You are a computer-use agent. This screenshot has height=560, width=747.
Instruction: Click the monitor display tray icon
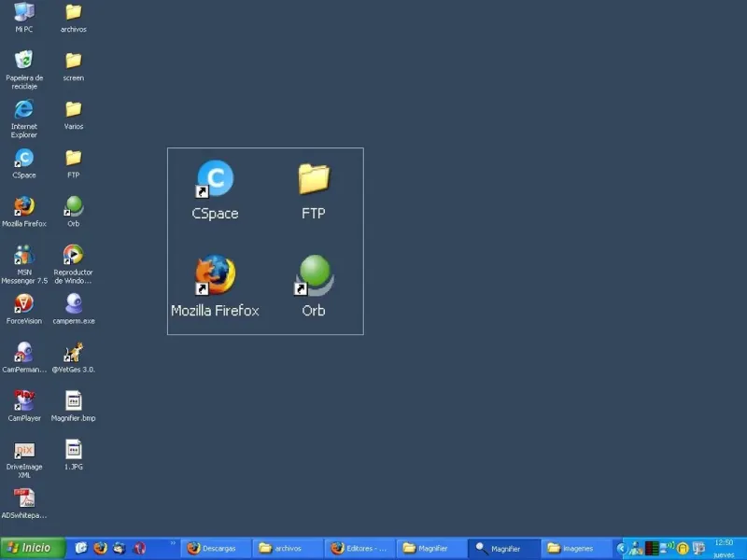(698, 549)
